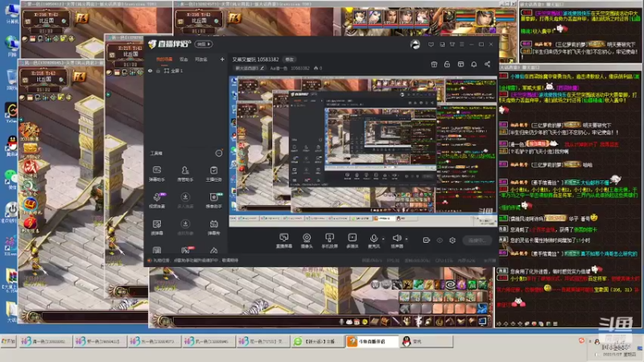Open the danmu TV icon tool in third row

tap(213, 227)
